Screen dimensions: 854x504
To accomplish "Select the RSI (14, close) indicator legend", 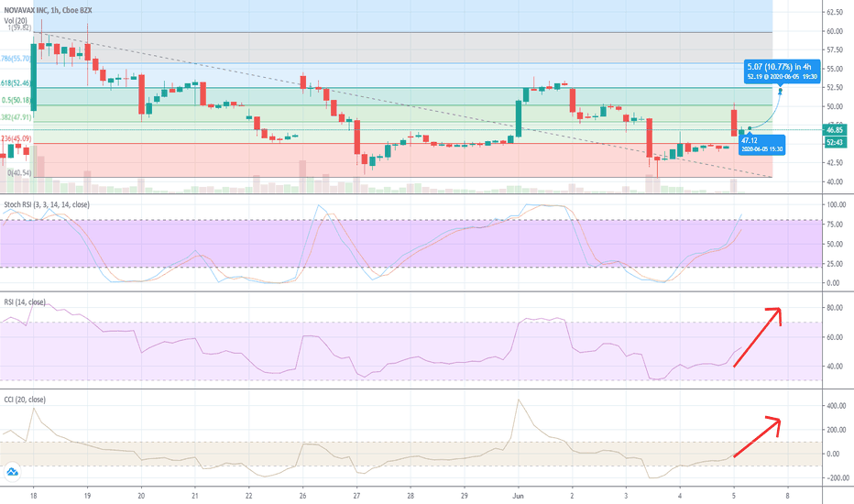I will pos(25,302).
